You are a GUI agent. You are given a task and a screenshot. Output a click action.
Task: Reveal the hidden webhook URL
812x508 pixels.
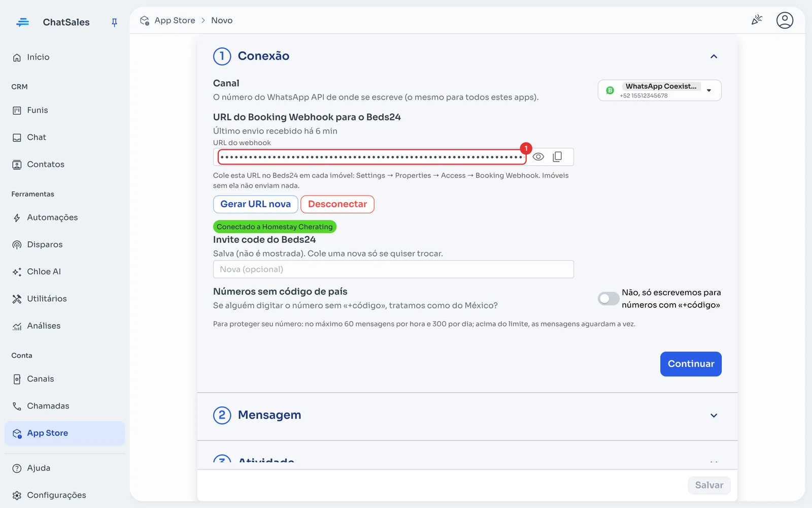tap(538, 157)
